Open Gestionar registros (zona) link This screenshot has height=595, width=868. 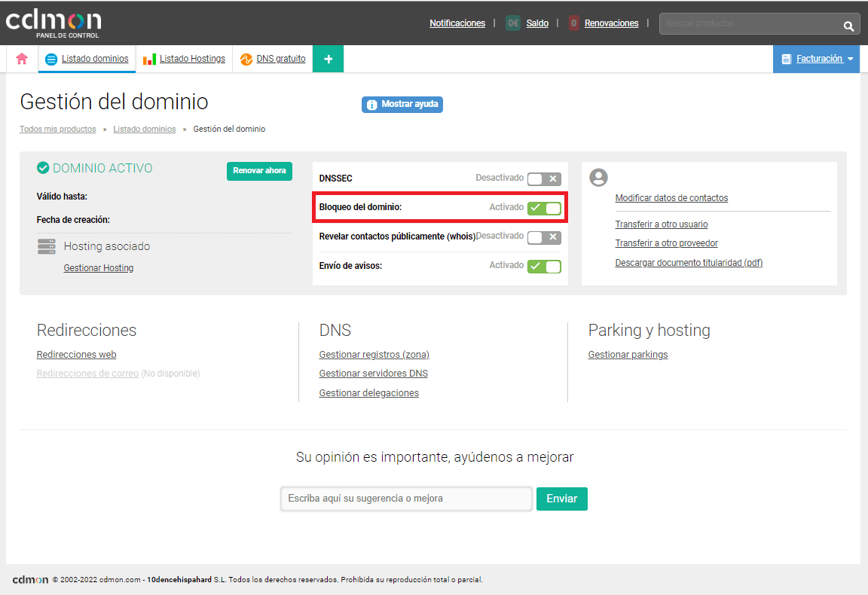(374, 354)
